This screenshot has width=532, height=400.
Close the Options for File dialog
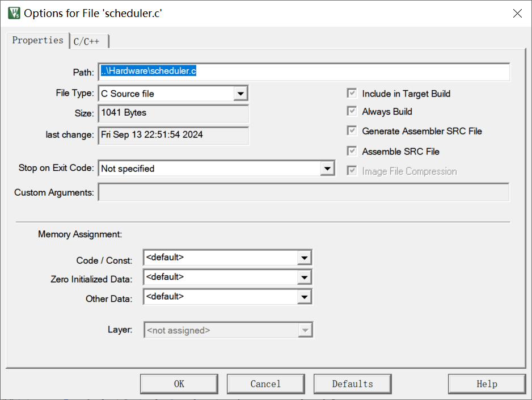click(x=517, y=14)
